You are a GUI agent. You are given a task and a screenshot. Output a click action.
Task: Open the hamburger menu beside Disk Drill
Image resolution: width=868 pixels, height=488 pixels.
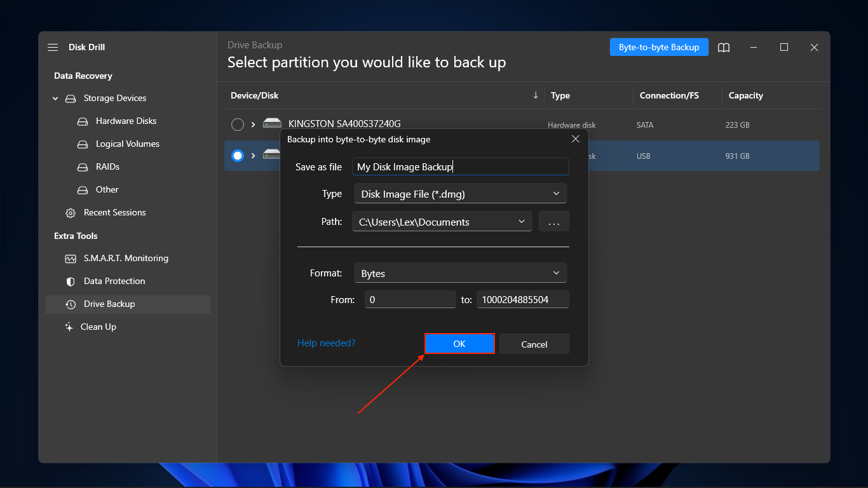click(53, 48)
